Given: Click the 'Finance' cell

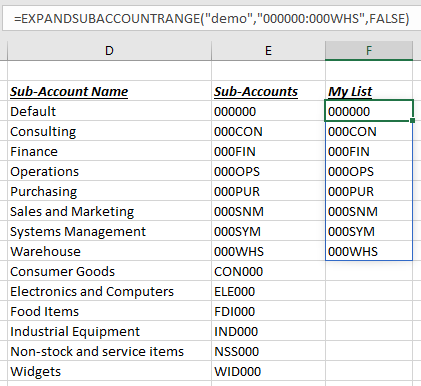Looking at the screenshot, I should [x=109, y=151].
